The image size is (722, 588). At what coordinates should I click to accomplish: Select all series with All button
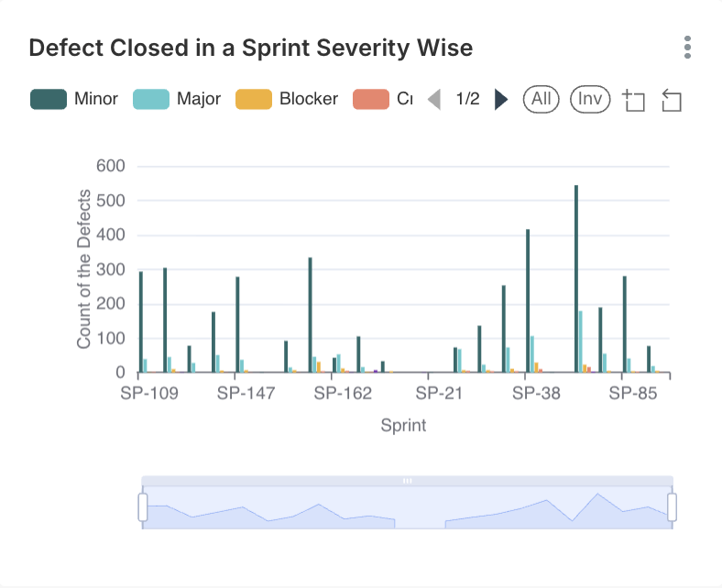[x=541, y=99]
